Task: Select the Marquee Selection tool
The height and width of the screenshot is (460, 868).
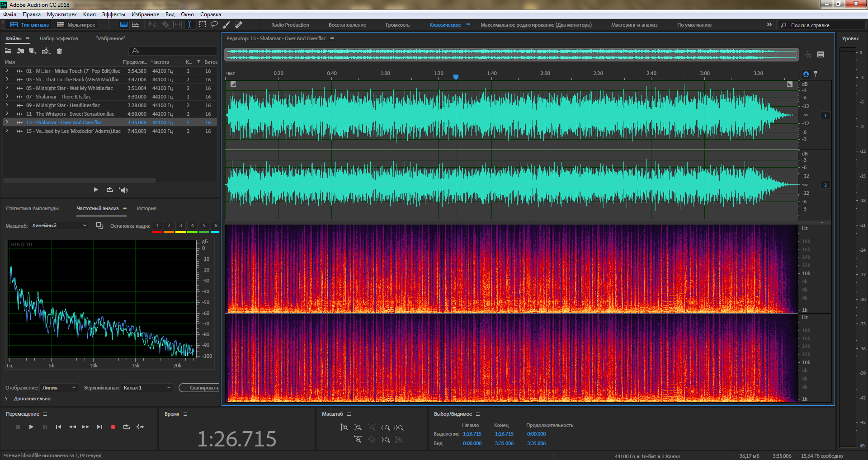Action: coord(203,24)
